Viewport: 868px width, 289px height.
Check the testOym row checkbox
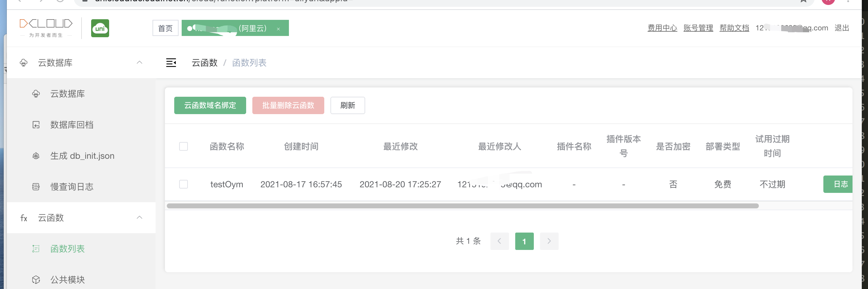[184, 184]
